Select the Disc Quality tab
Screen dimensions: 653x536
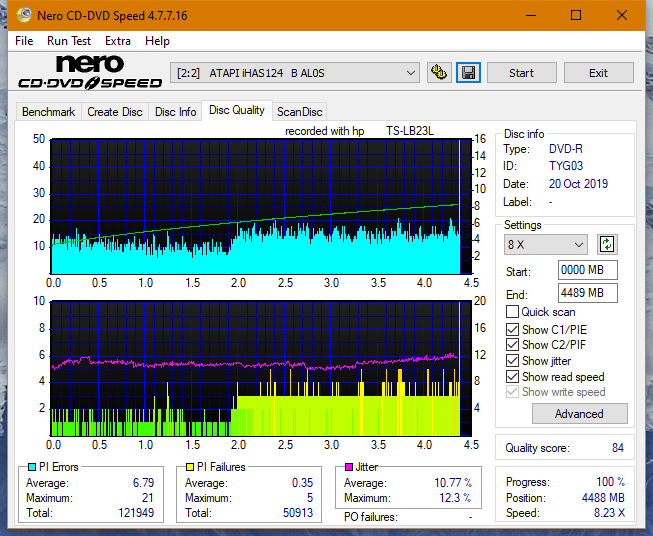(x=237, y=110)
